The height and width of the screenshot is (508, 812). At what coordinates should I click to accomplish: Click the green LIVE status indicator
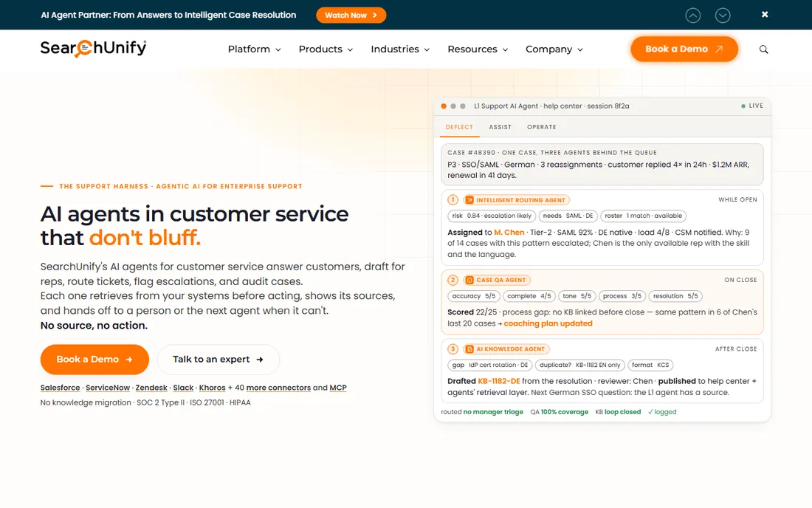coord(752,106)
